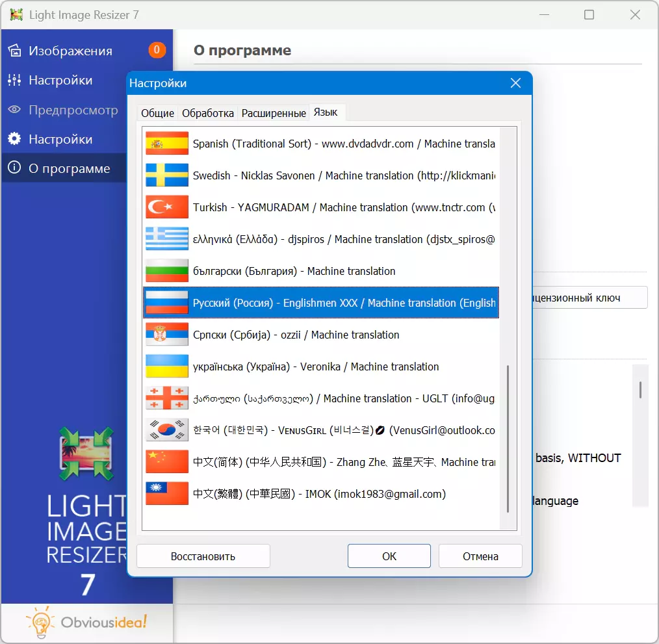Viewport: 659px width, 644px height.
Task: Click the Ukrainian flag icon
Action: point(167,366)
